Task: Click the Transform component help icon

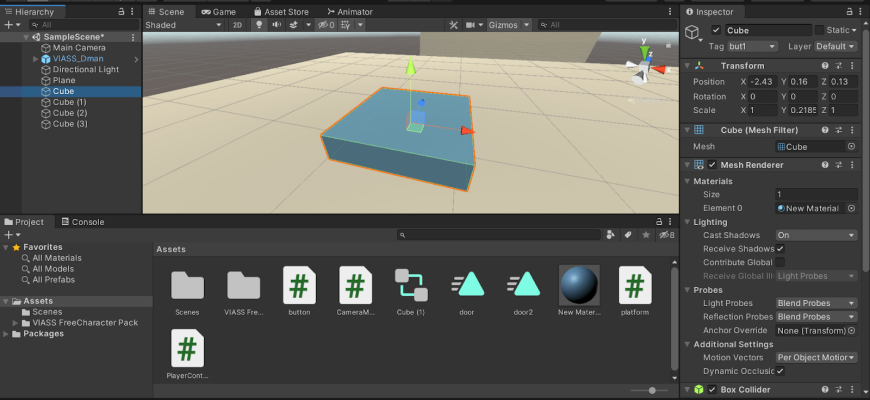Action: tap(824, 66)
